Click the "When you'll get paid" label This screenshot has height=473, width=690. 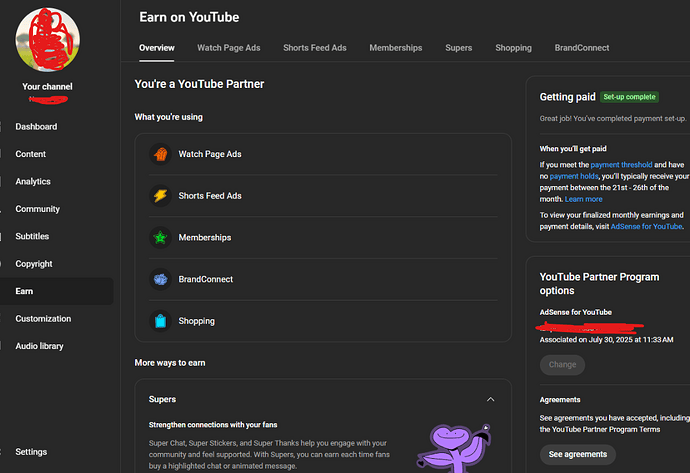[573, 149]
